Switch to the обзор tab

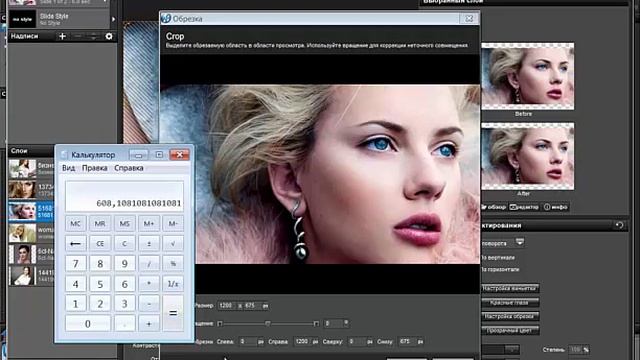coord(494,207)
